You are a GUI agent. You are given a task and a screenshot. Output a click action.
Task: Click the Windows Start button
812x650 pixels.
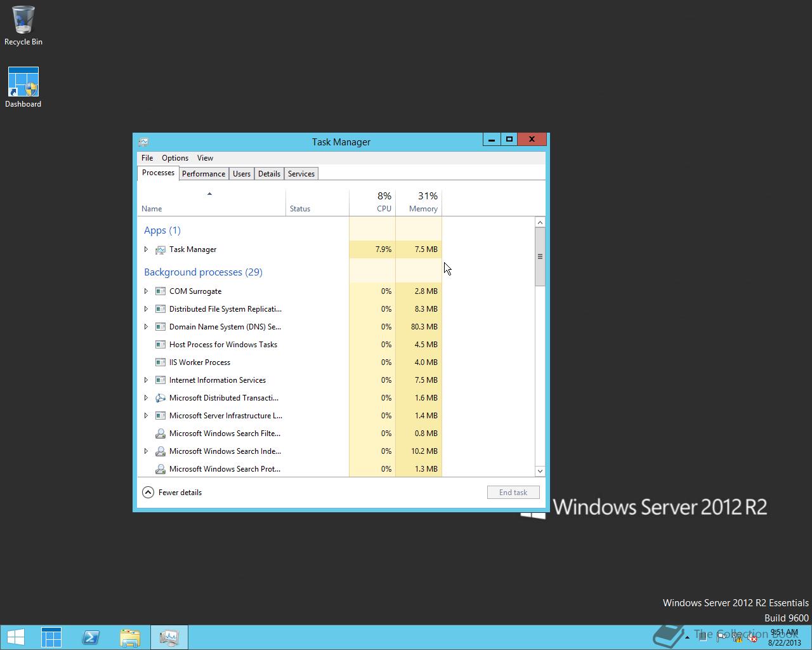(x=15, y=637)
